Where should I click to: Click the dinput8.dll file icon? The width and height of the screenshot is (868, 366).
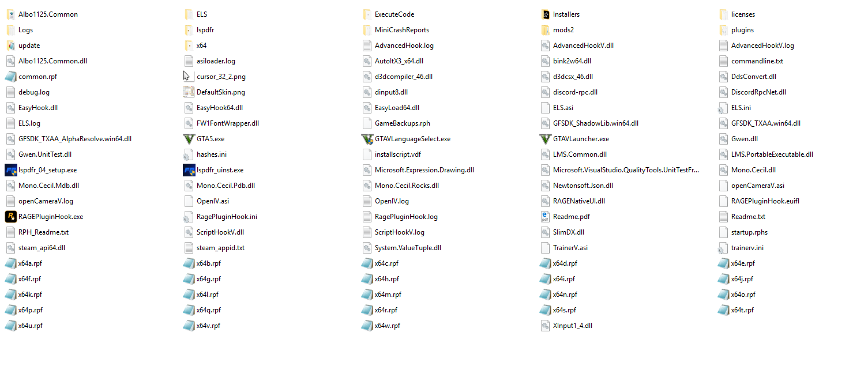tap(367, 92)
